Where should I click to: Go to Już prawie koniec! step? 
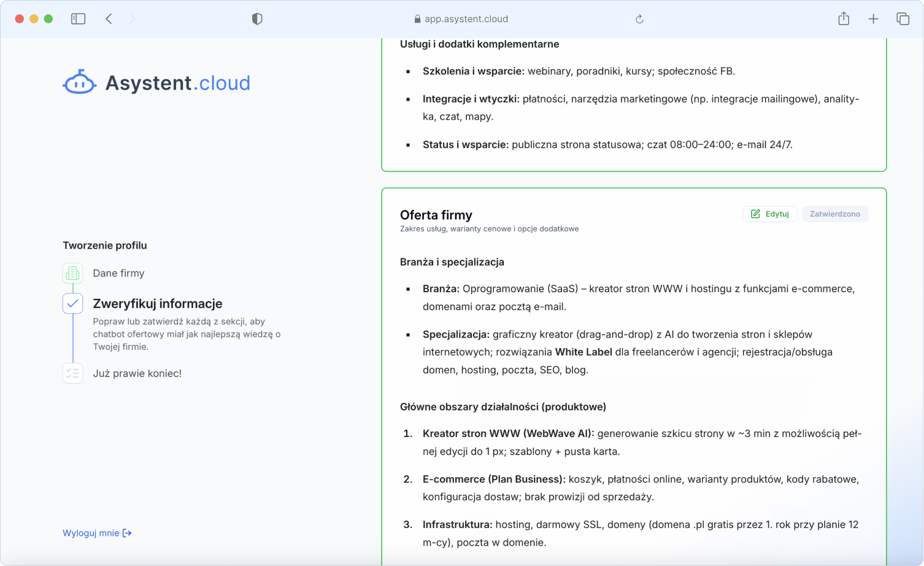137,373
